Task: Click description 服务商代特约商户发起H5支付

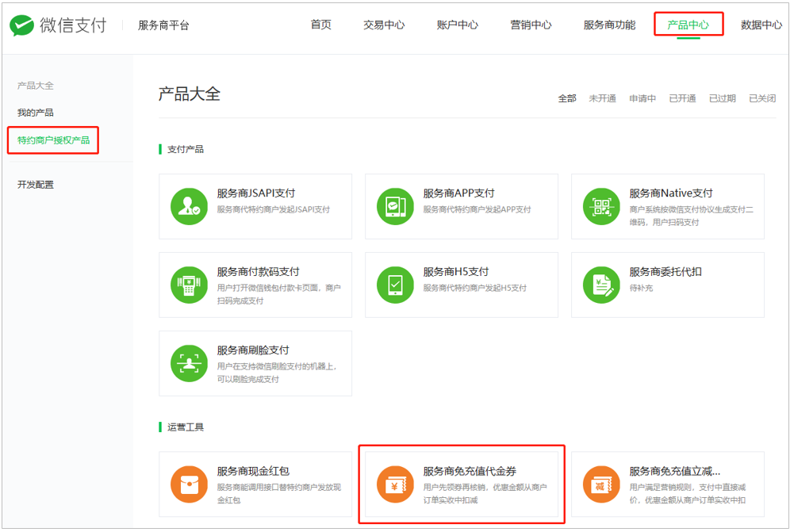Action: [x=475, y=288]
